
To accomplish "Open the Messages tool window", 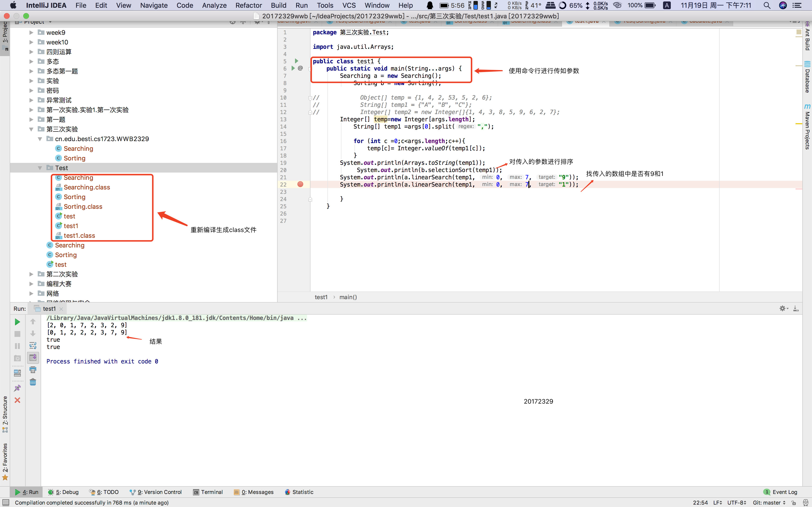I will (x=254, y=492).
